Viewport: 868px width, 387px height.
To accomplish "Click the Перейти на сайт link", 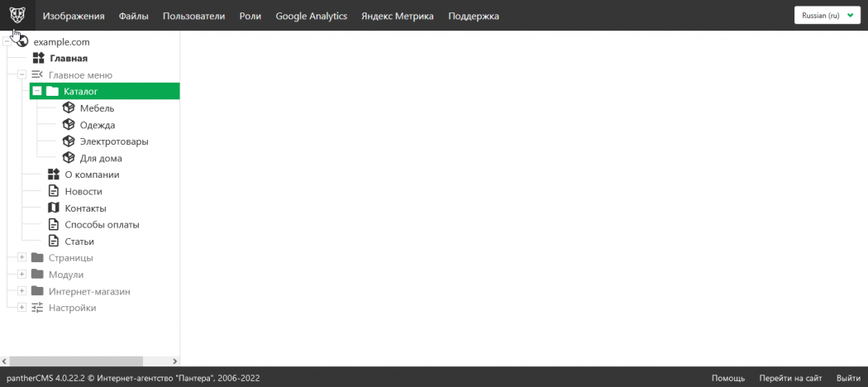I will pos(790,378).
